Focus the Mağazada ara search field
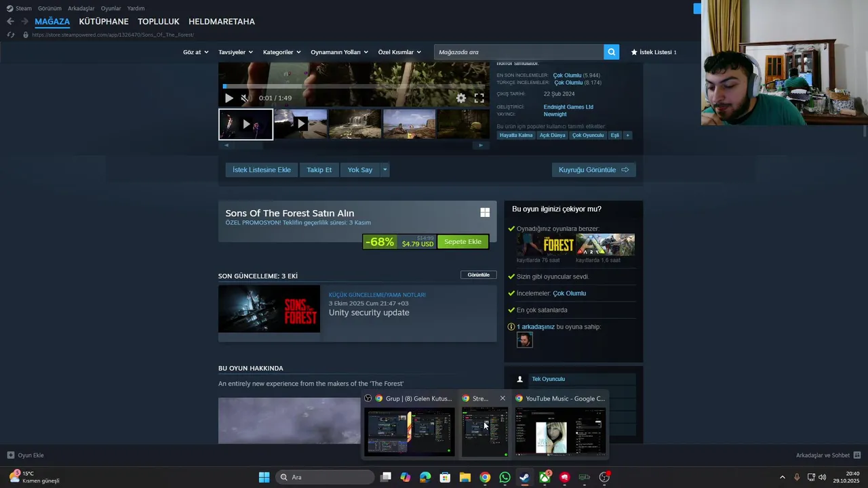 (519, 52)
